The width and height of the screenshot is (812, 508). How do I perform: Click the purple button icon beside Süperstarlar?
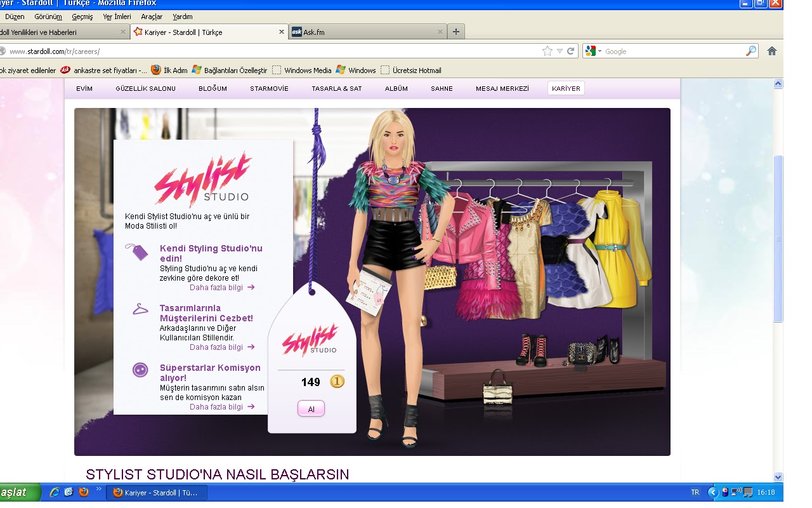coord(140,370)
